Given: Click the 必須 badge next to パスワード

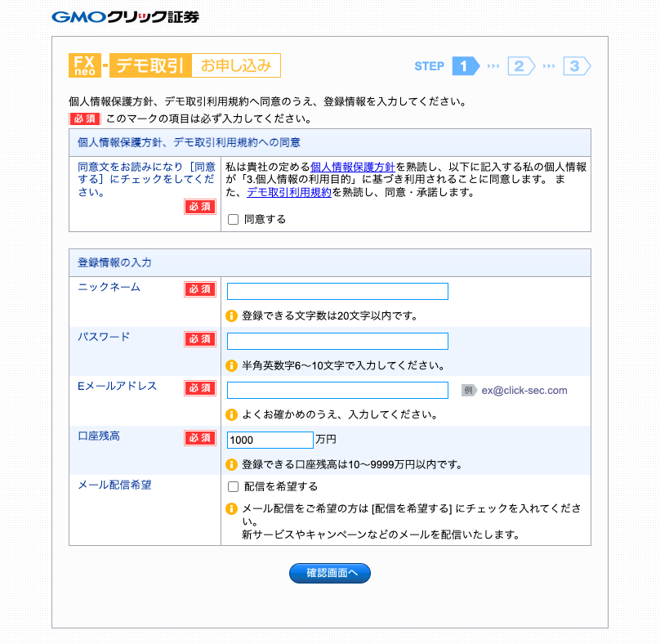Looking at the screenshot, I should [x=200, y=340].
